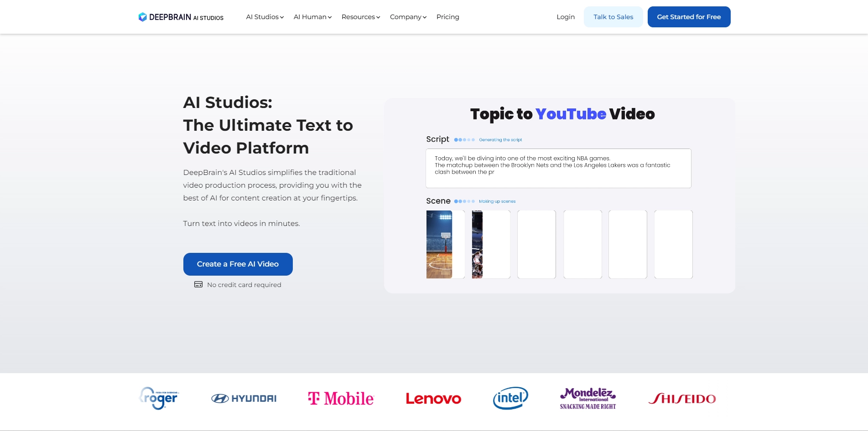Click the Turn text into videos text
This screenshot has height=431, width=868.
click(241, 224)
